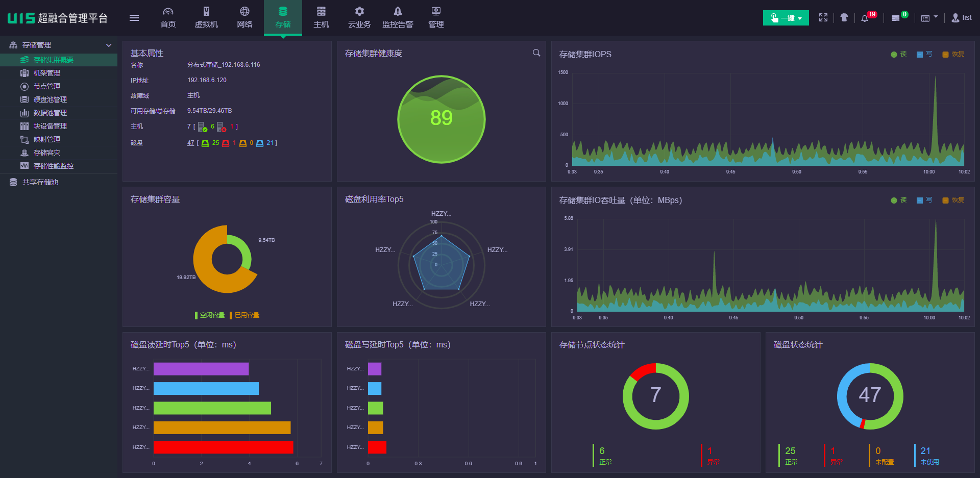Image resolution: width=980 pixels, height=478 pixels.
Task: Expand the keyboard icon dropdown arrow
Action: pos(936,17)
